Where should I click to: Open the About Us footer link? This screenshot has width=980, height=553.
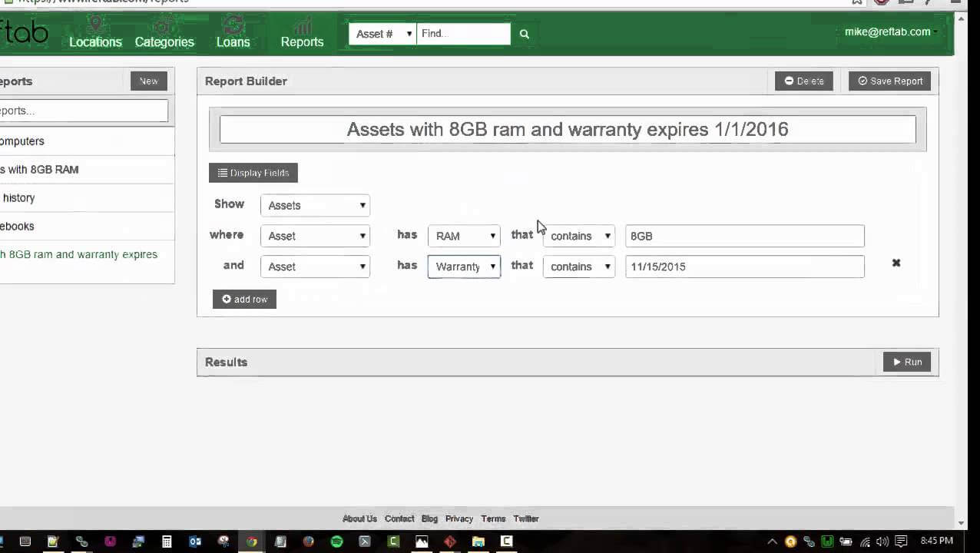pos(359,519)
